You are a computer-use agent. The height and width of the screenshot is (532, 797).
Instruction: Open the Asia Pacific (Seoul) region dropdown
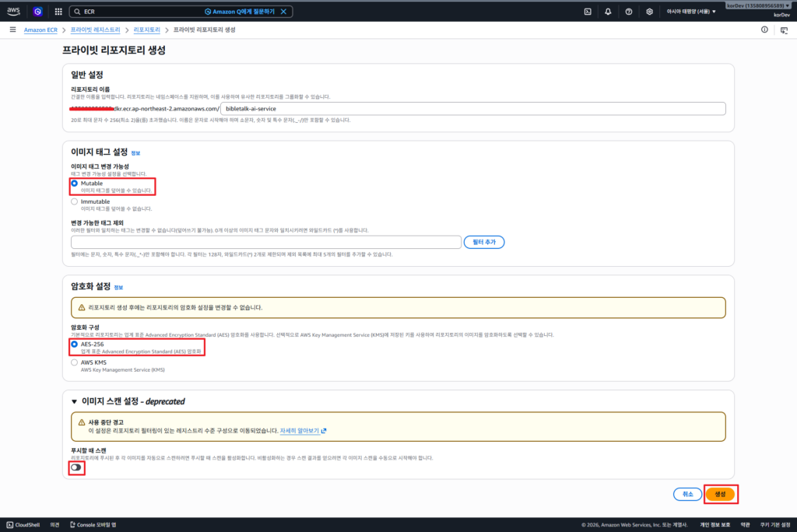point(691,11)
